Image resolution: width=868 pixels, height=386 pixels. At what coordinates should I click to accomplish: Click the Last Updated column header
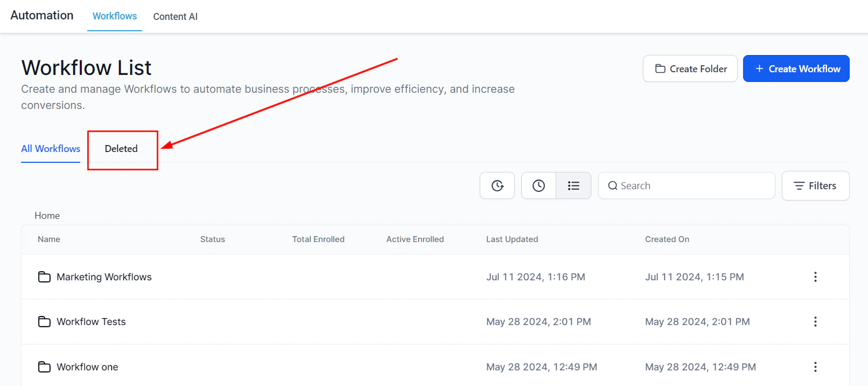(512, 239)
